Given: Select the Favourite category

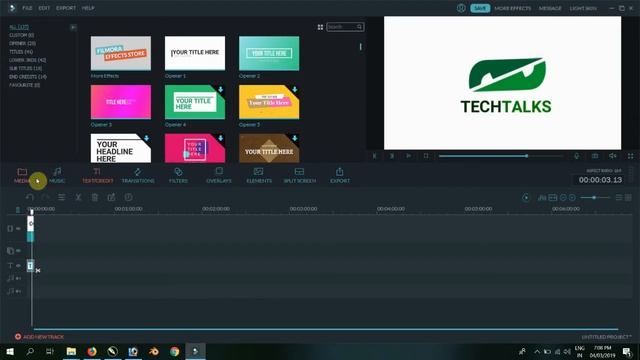Looking at the screenshot, I should click(24, 85).
